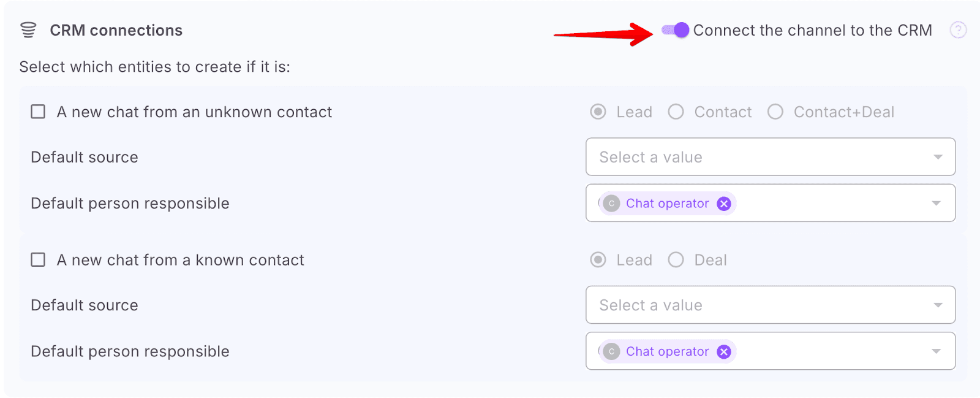Viewport: 980px width, 398px height.
Task: Click Chat operator avatar in unknown contact section
Action: 611,204
